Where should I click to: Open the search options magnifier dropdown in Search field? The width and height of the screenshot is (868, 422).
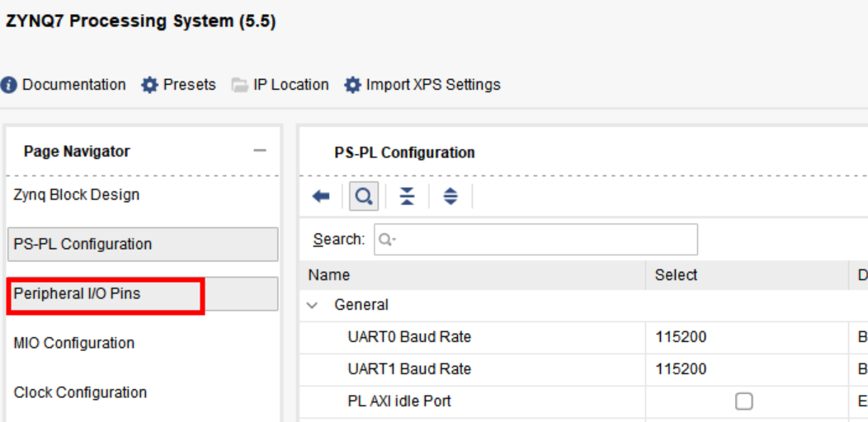click(386, 240)
